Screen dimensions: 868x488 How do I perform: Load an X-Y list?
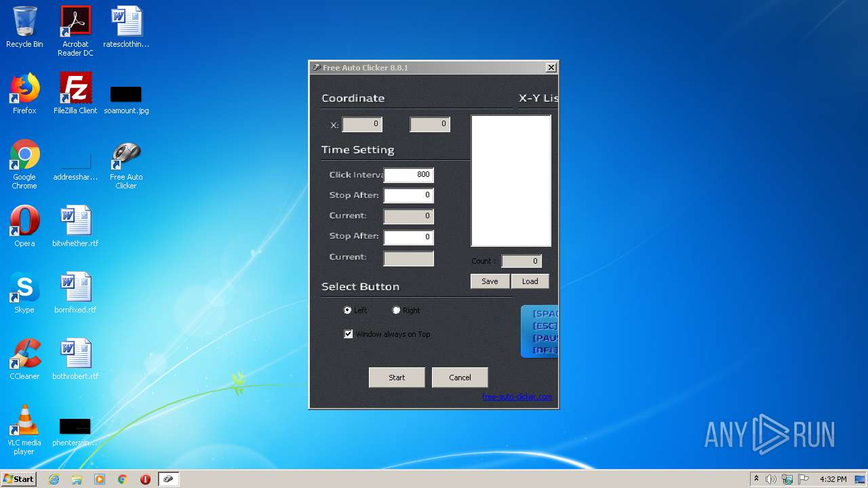(530, 281)
